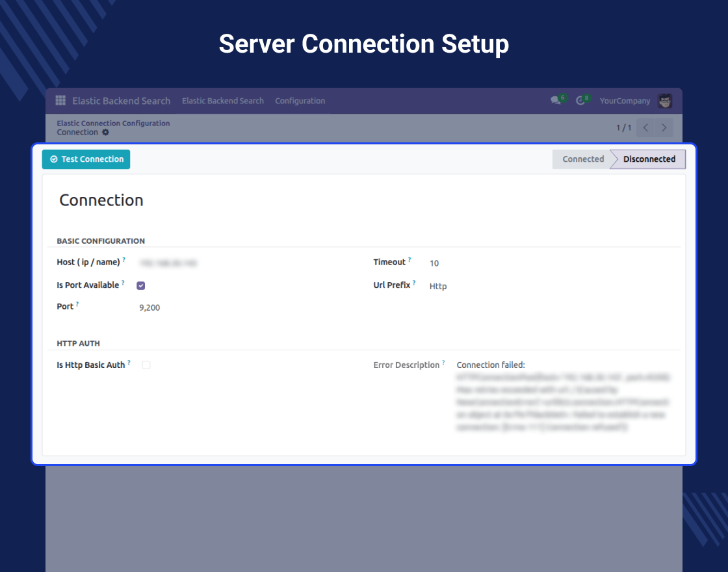Open the YourCompany switcher
728x572 pixels.
[x=625, y=101]
